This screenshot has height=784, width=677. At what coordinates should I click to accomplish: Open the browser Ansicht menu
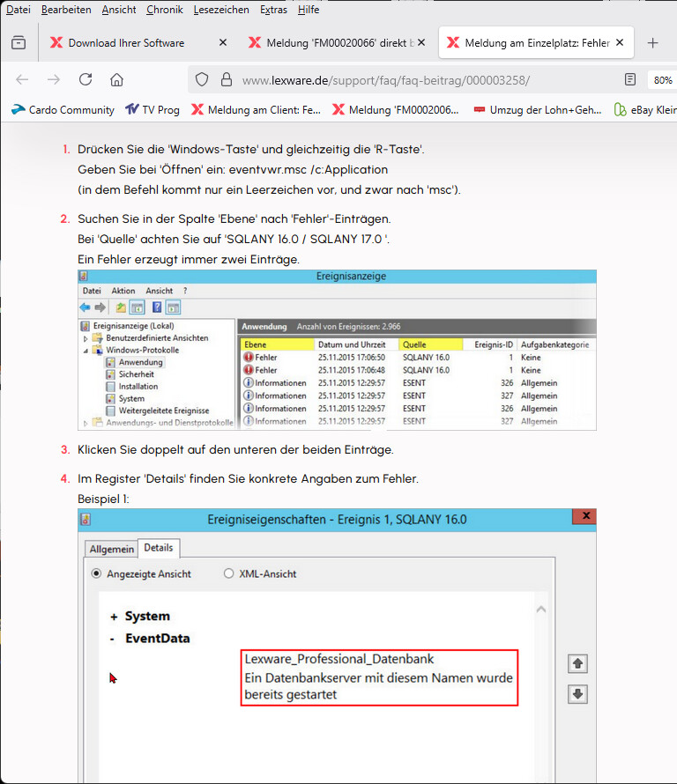click(x=119, y=10)
